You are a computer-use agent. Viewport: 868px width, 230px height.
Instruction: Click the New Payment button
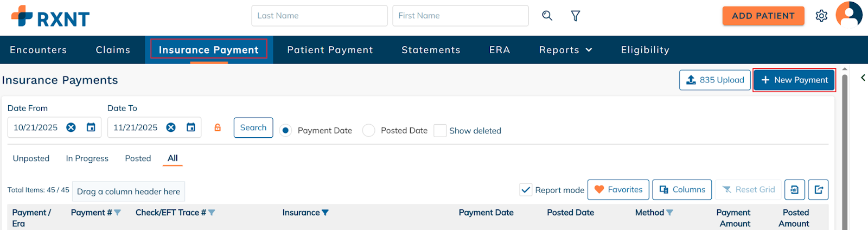click(794, 80)
